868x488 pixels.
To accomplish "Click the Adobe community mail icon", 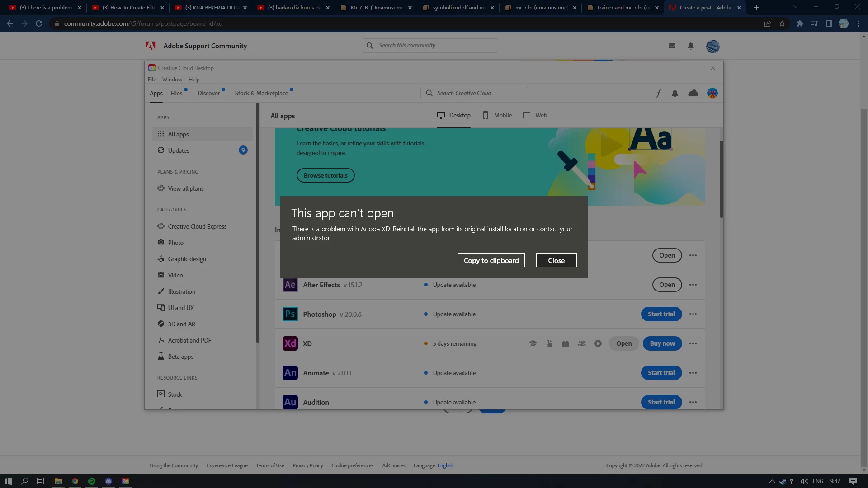I will pyautogui.click(x=672, y=46).
